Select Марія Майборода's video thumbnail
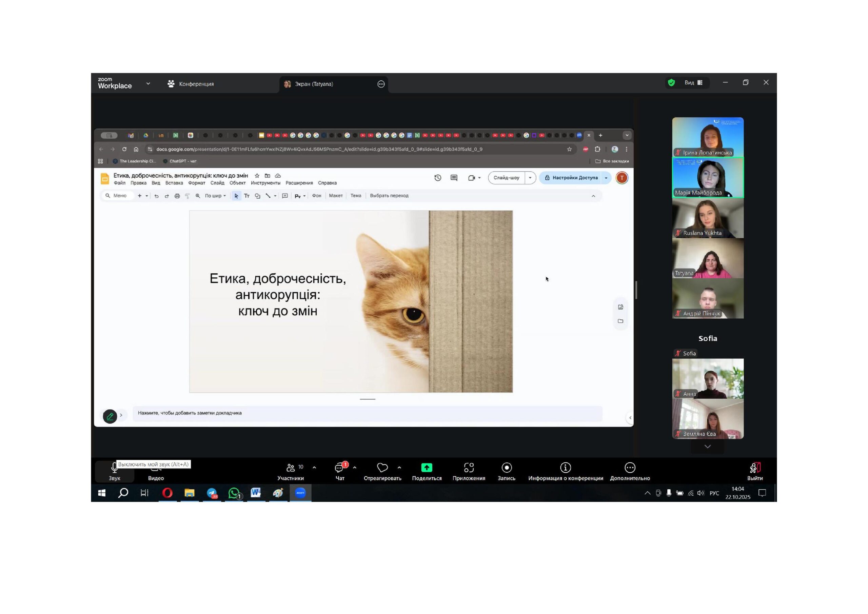868x614 pixels. coord(708,178)
